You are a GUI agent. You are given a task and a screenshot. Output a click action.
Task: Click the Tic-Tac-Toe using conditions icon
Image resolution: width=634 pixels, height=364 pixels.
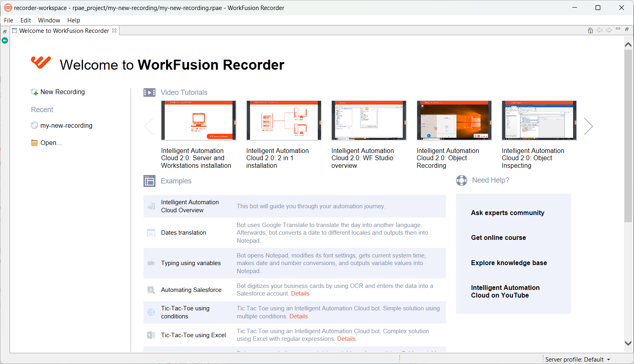point(151,312)
